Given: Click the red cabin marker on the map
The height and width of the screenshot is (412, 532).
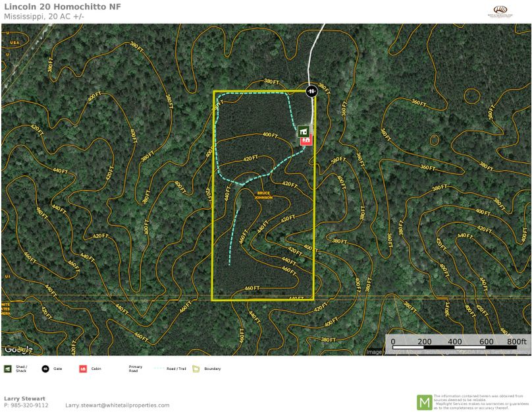Looking at the screenshot, I should point(306,140).
